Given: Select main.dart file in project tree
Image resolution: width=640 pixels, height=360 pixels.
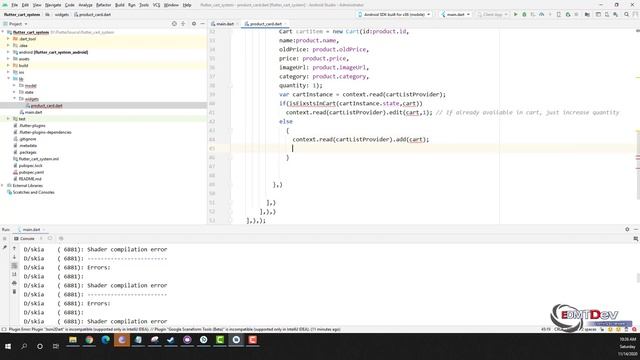Looking at the screenshot, I should 33,112.
